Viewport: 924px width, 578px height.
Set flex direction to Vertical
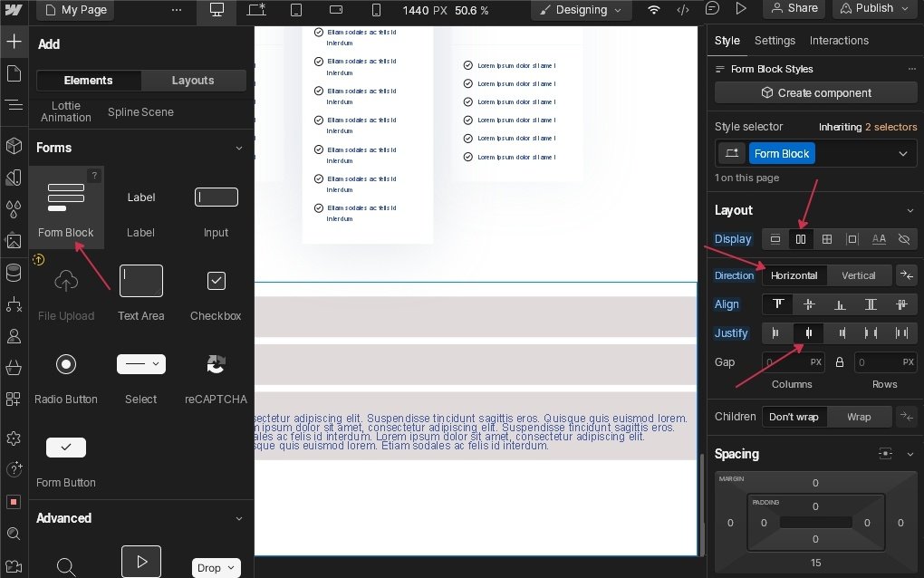click(858, 275)
